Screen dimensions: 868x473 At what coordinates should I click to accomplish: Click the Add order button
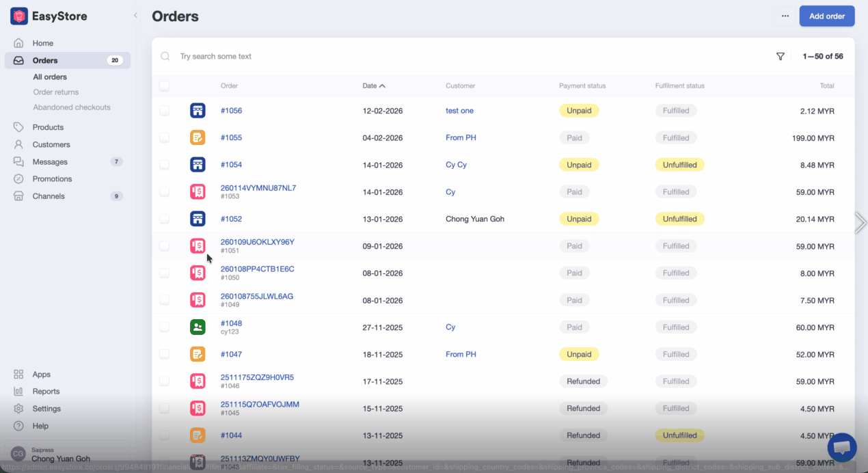click(826, 16)
